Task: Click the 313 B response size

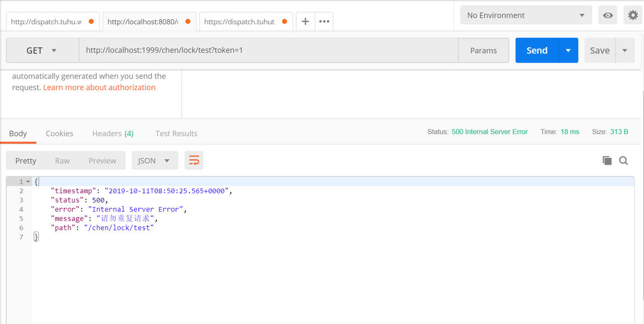Action: pos(619,132)
